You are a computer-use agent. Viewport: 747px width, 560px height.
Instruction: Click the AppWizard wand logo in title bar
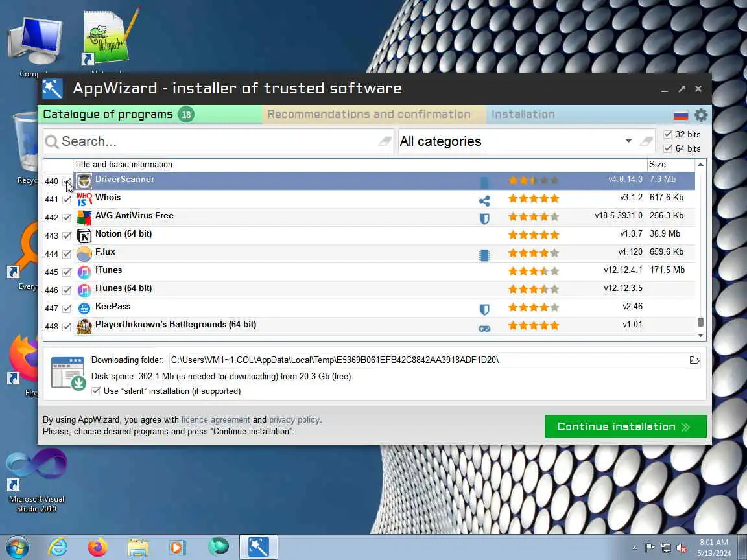53,89
